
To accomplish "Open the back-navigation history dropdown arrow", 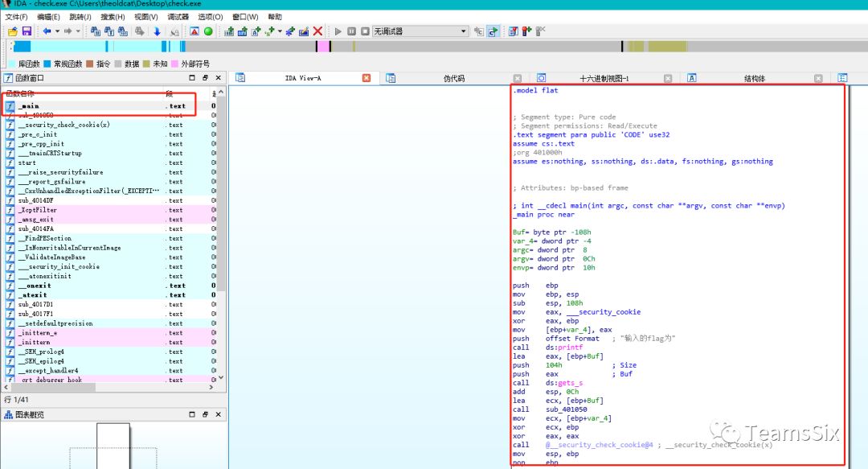I will point(57,31).
